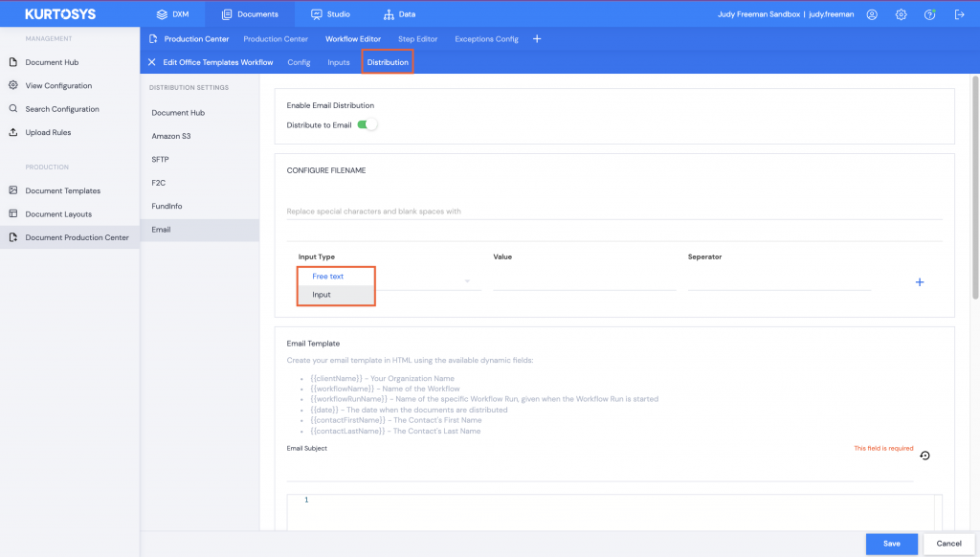Click the Upload Rules upload icon
Image resolution: width=980 pixels, height=557 pixels.
[x=13, y=132]
